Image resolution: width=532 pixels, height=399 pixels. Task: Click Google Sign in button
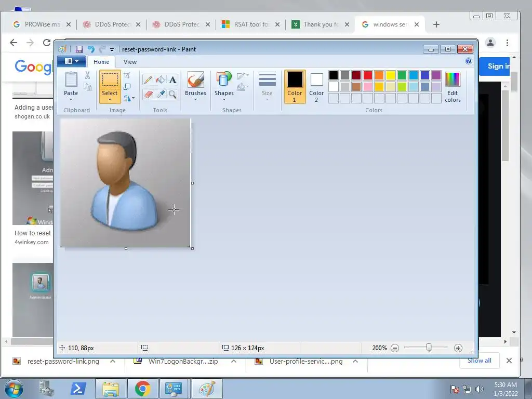(x=495, y=66)
